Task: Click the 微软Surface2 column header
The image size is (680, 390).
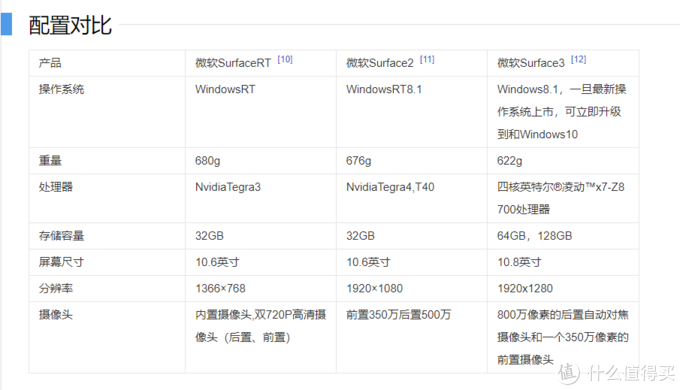Action: 380,63
